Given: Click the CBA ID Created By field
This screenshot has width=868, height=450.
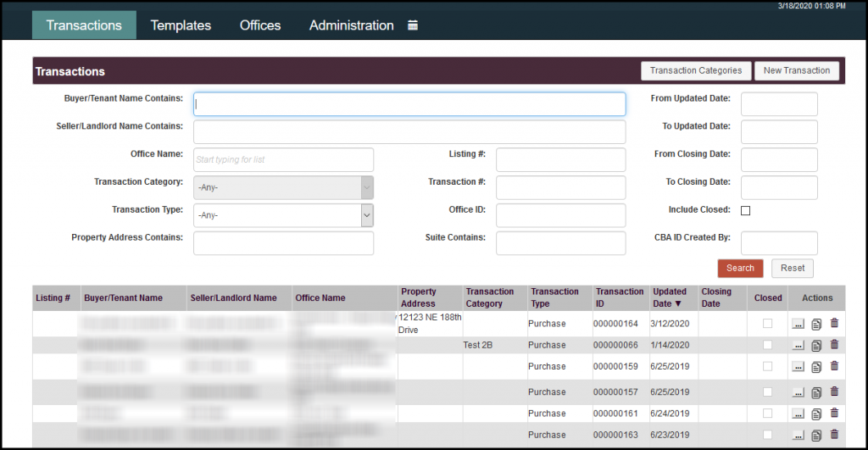Looking at the screenshot, I should click(x=780, y=243).
